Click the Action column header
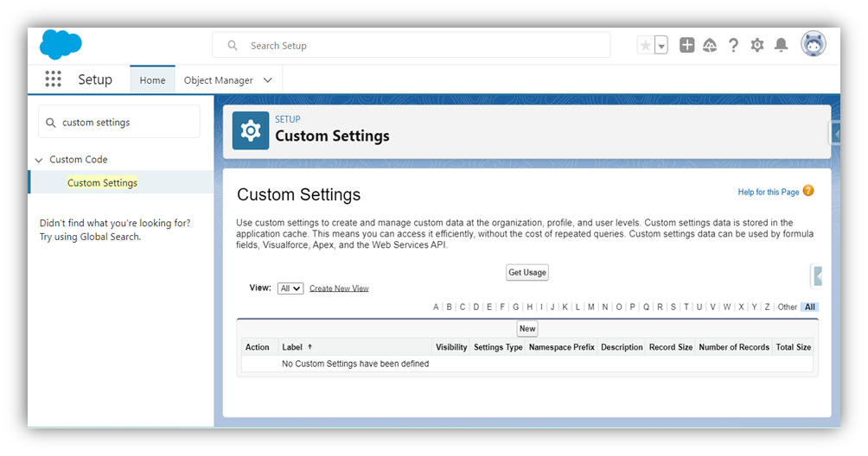Image resolution: width=868 pixels, height=456 pixels. pos(258,347)
